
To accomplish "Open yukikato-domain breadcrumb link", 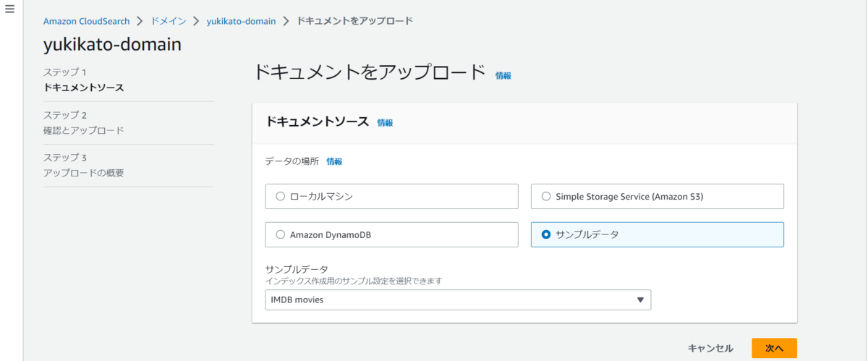I will (x=241, y=21).
